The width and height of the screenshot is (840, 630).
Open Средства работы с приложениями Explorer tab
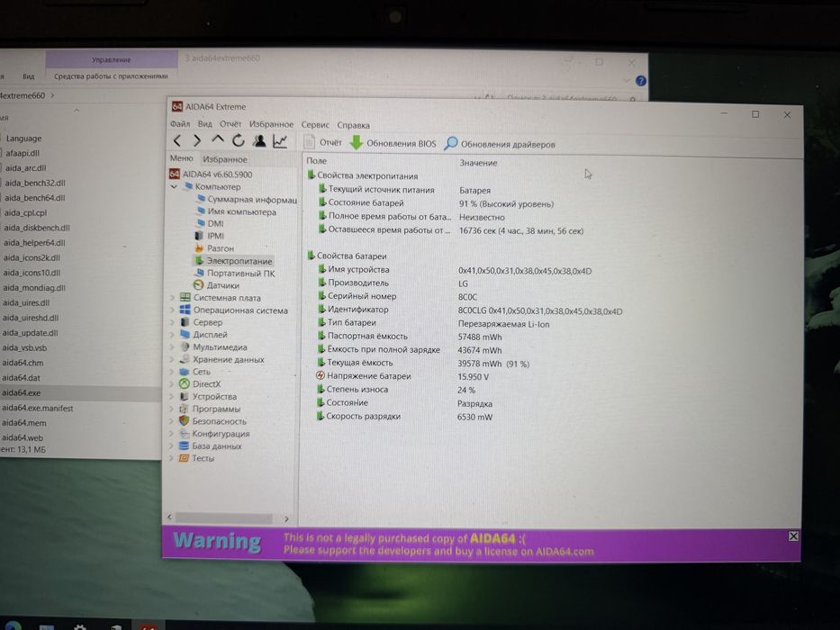click(111, 76)
